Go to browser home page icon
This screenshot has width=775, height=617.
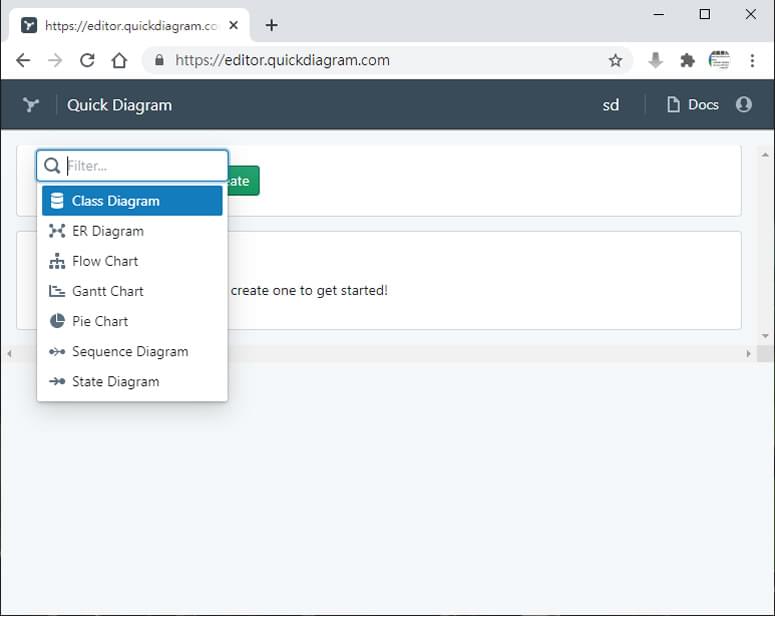coord(119,60)
